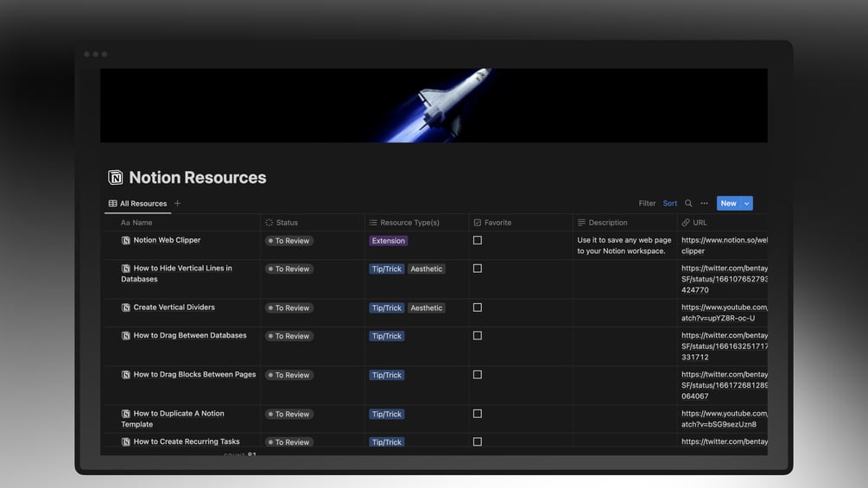Image resolution: width=868 pixels, height=488 pixels.
Task: Click Aesthetic tag in Create Vertical Dividers row
Action: [x=427, y=308]
